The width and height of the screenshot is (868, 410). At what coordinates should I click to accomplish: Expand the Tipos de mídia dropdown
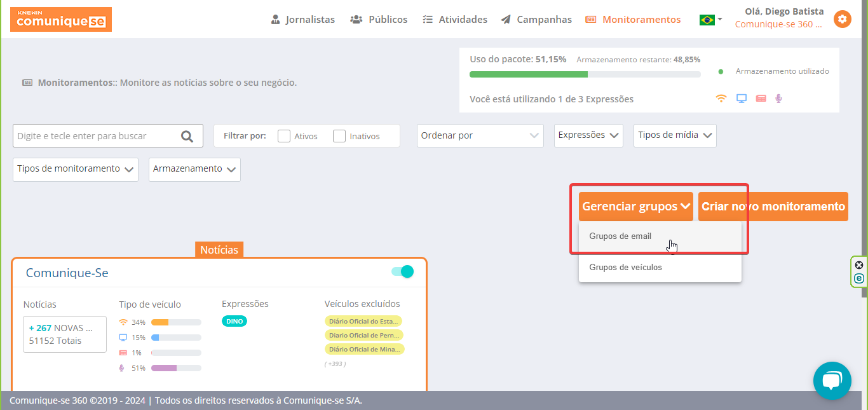675,135
